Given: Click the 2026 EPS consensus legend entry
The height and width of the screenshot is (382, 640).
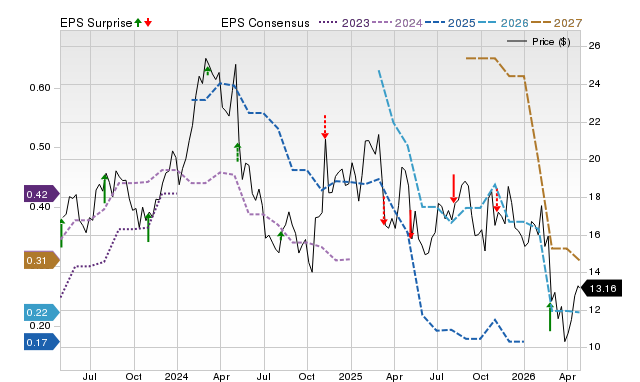Looking at the screenshot, I should pyautogui.click(x=503, y=23).
